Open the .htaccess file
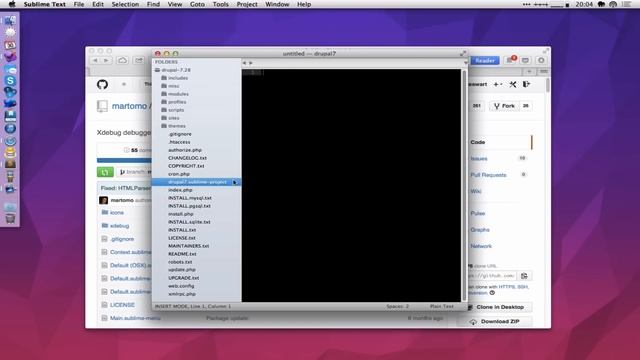The image size is (640, 360). (179, 142)
